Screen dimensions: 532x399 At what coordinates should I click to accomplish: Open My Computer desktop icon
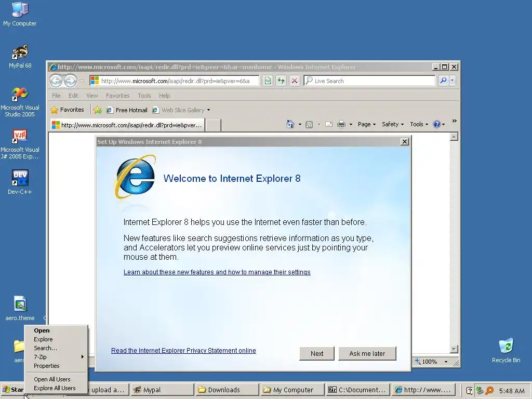click(x=20, y=14)
